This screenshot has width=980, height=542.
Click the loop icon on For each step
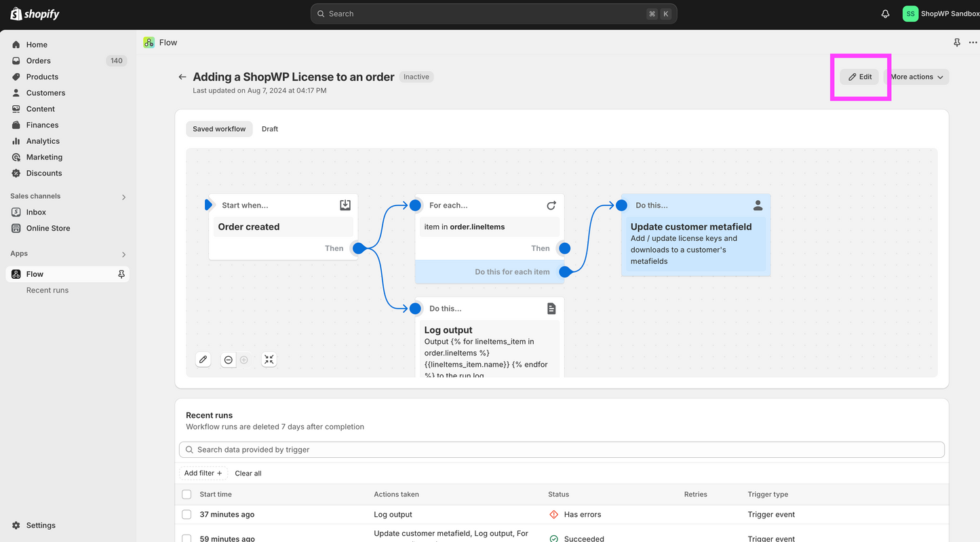coord(551,205)
